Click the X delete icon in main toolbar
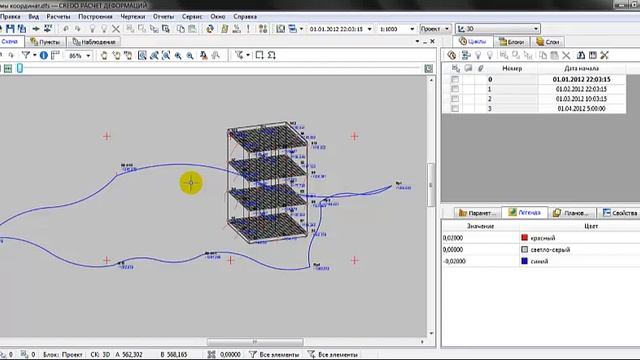The height and width of the screenshot is (360, 640). (116, 29)
